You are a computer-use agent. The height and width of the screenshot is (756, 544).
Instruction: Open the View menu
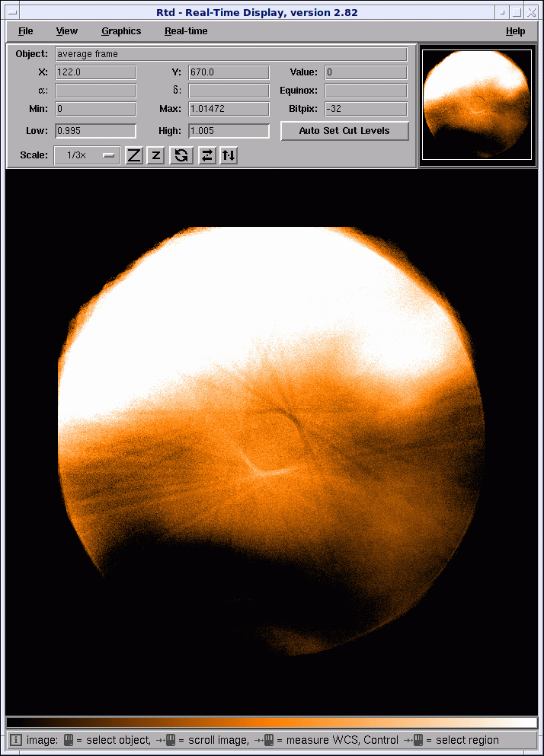(66, 31)
